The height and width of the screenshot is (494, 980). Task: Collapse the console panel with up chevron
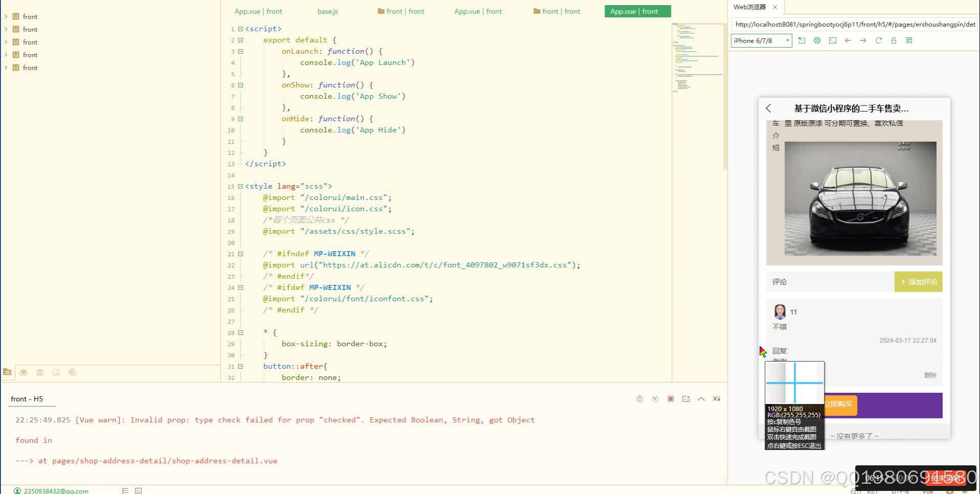(x=701, y=399)
